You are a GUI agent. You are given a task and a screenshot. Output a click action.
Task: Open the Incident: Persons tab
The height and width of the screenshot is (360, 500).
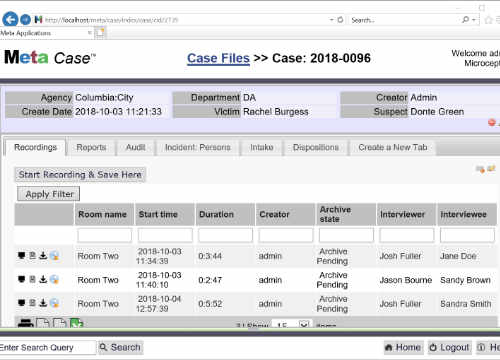pyautogui.click(x=198, y=147)
